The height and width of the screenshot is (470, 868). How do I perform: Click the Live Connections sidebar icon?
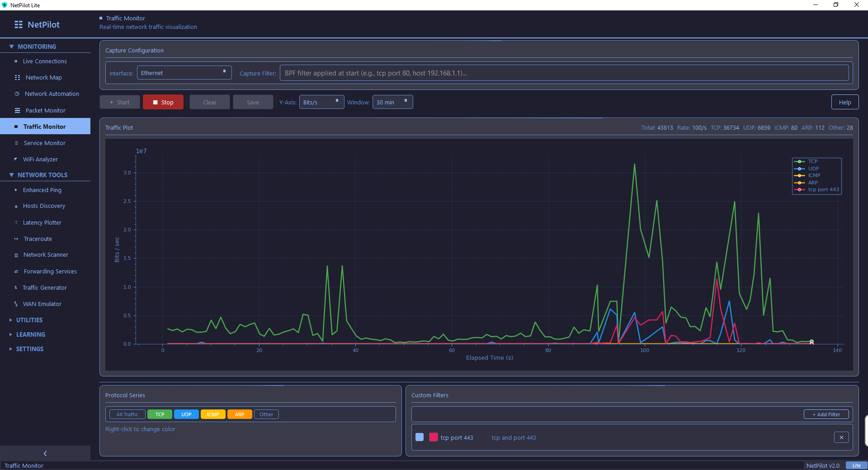[x=16, y=61]
